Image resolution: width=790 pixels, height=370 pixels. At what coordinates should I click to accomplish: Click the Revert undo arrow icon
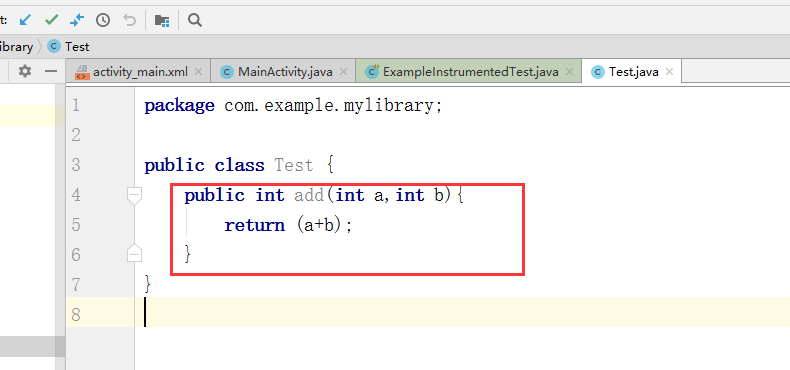[129, 20]
